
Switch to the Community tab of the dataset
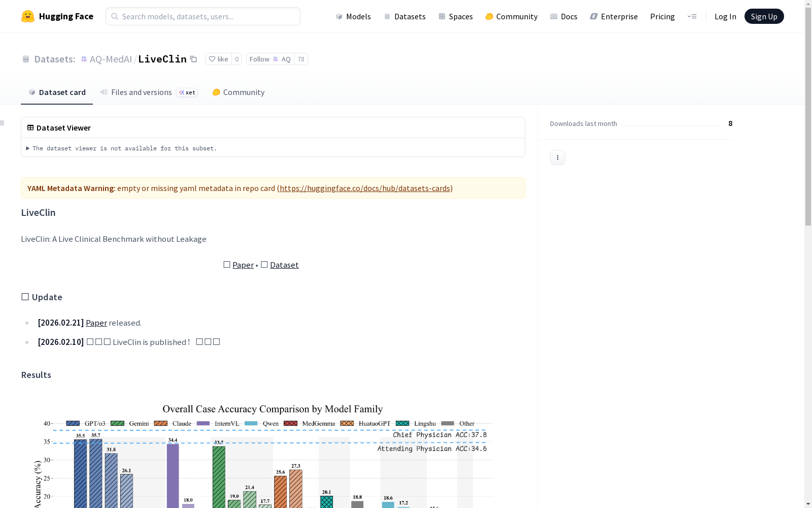[x=239, y=92]
